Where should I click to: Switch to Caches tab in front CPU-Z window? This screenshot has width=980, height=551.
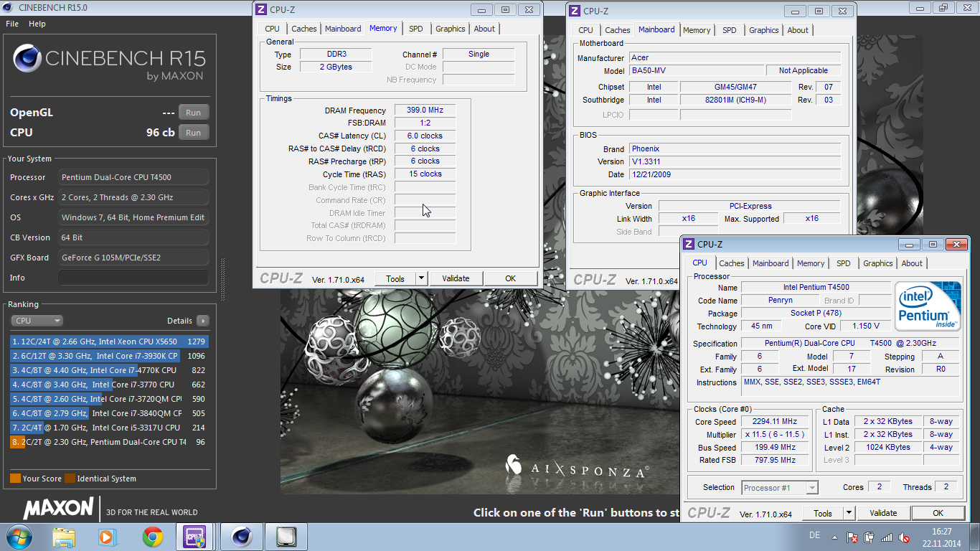(732, 263)
